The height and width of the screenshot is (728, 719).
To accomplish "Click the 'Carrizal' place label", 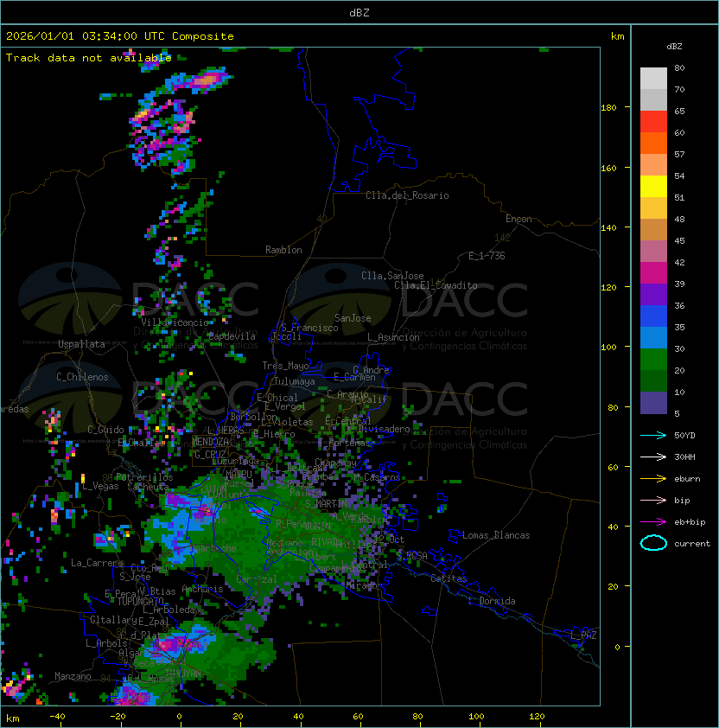I will coord(257,579).
